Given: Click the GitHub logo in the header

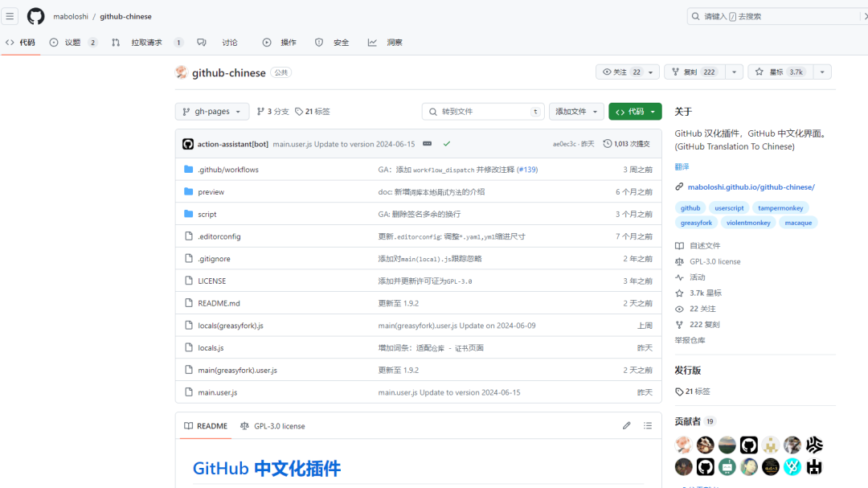Looking at the screenshot, I should click(35, 16).
